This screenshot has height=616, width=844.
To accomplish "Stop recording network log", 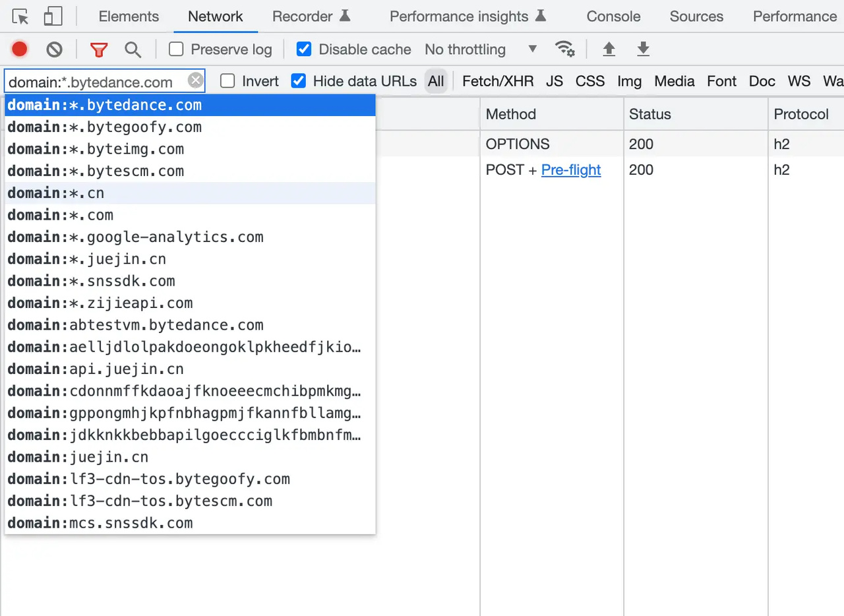I will [x=20, y=49].
